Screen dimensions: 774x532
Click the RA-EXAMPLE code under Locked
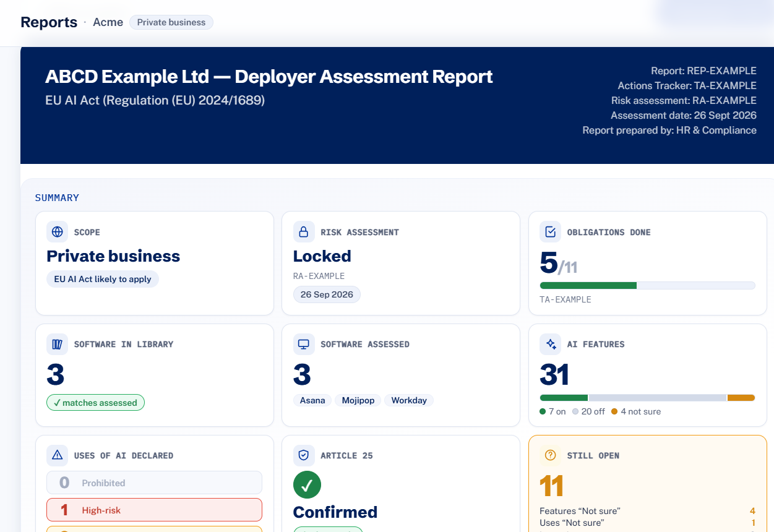tap(319, 276)
